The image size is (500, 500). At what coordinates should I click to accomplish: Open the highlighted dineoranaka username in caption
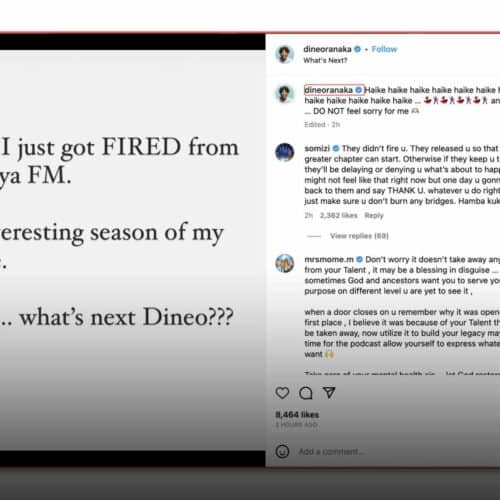[x=329, y=90]
